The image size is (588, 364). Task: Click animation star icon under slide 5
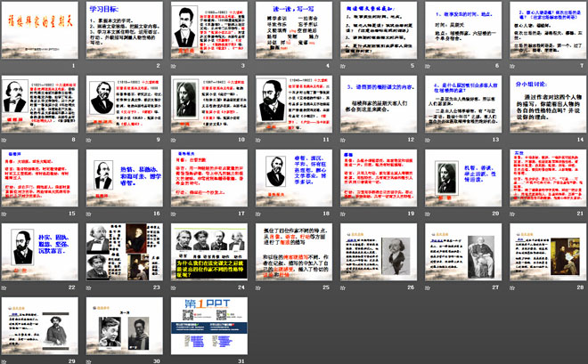343,66
